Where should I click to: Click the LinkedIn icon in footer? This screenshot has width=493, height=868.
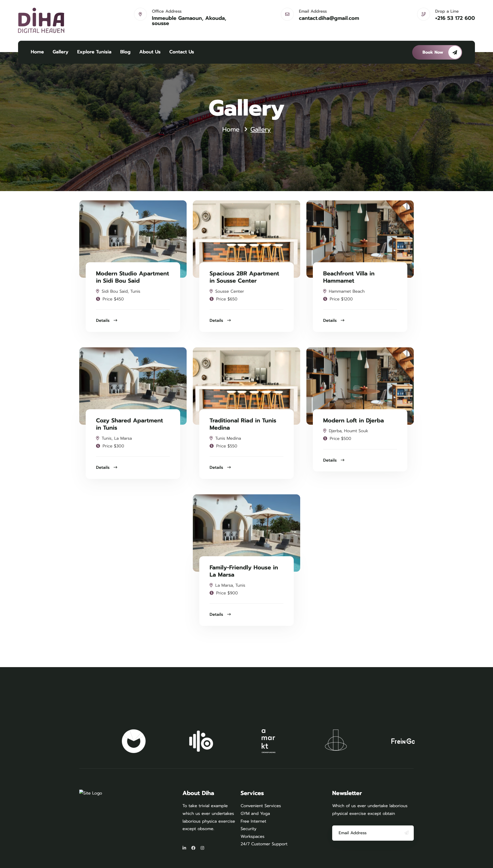(x=184, y=848)
